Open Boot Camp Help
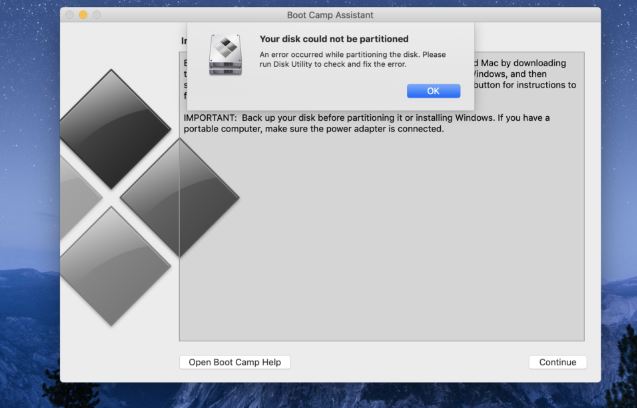The height and width of the screenshot is (408, 637). click(235, 362)
